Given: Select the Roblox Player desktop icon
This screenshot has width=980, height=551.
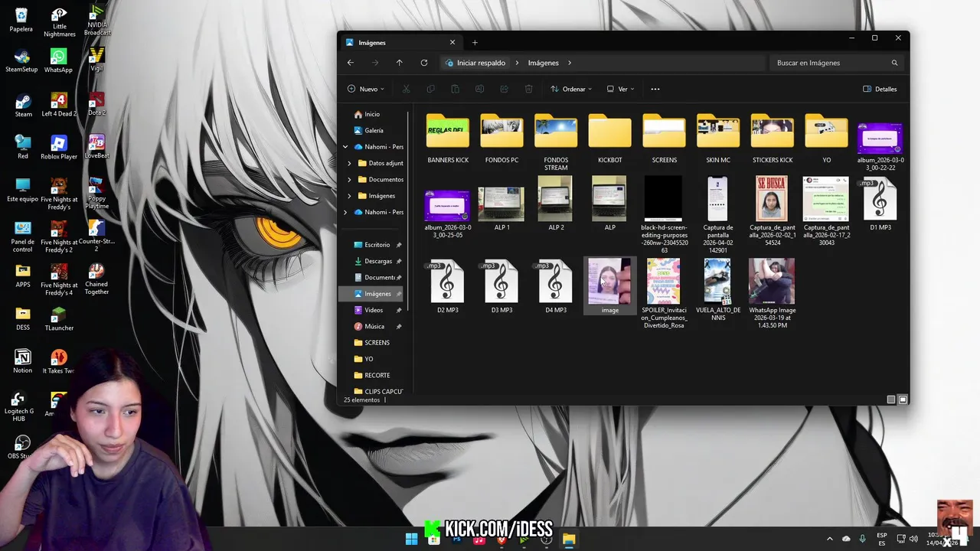Looking at the screenshot, I should (59, 147).
